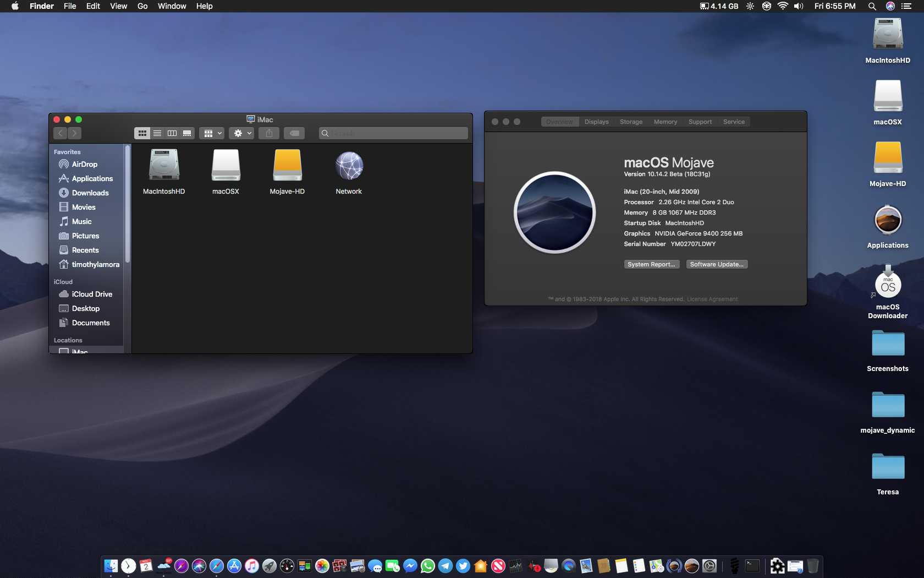
Task: Open AirDrop in Finder sidebar
Action: pyautogui.click(x=85, y=164)
